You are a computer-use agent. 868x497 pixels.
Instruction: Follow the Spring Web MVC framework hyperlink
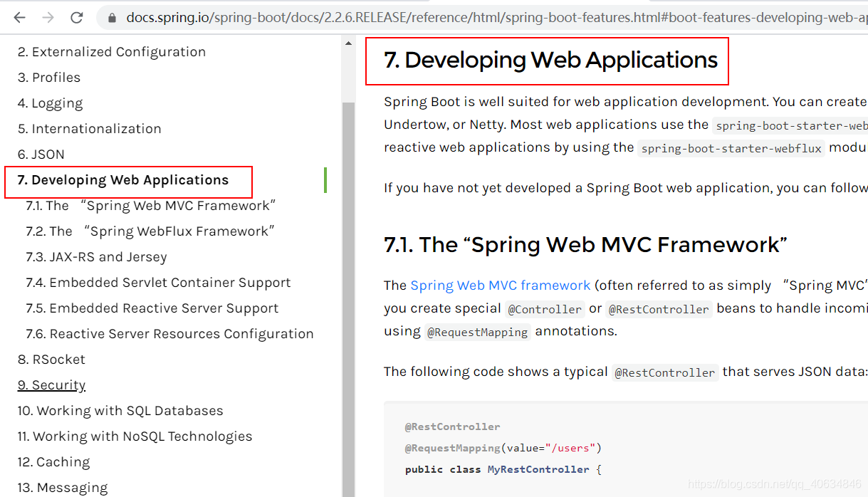tap(501, 286)
